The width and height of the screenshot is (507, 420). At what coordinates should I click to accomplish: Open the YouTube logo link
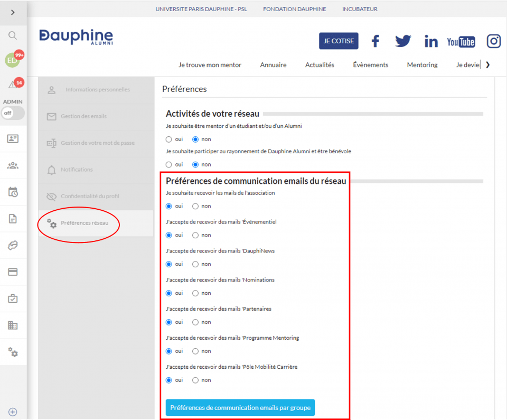click(x=461, y=42)
